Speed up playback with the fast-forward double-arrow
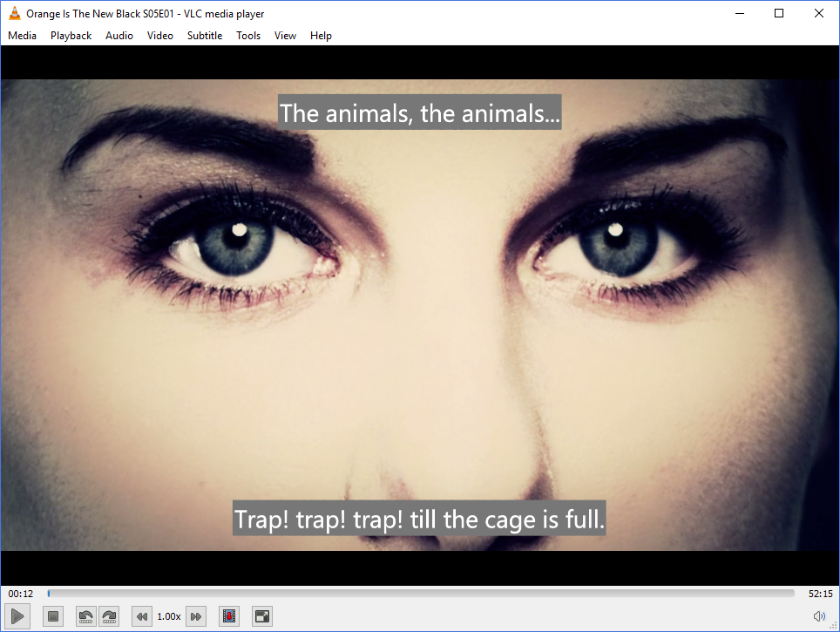840x632 pixels. pyautogui.click(x=196, y=616)
